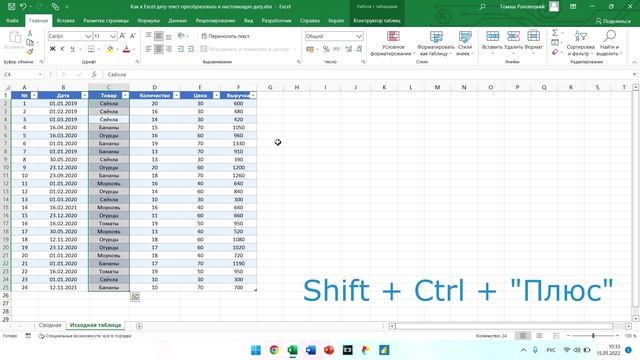The image size is (640, 360).
Task: Decrease the font size with the smaller A
Action: [133, 36]
